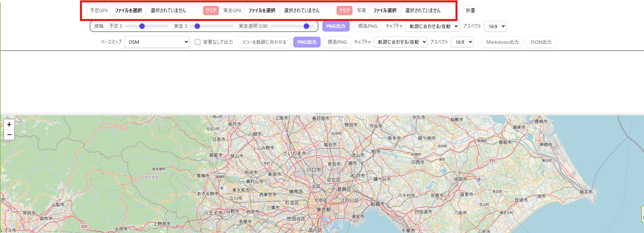Open アスペクト 16:9 dropdown in ベースマップ row

coord(462,42)
